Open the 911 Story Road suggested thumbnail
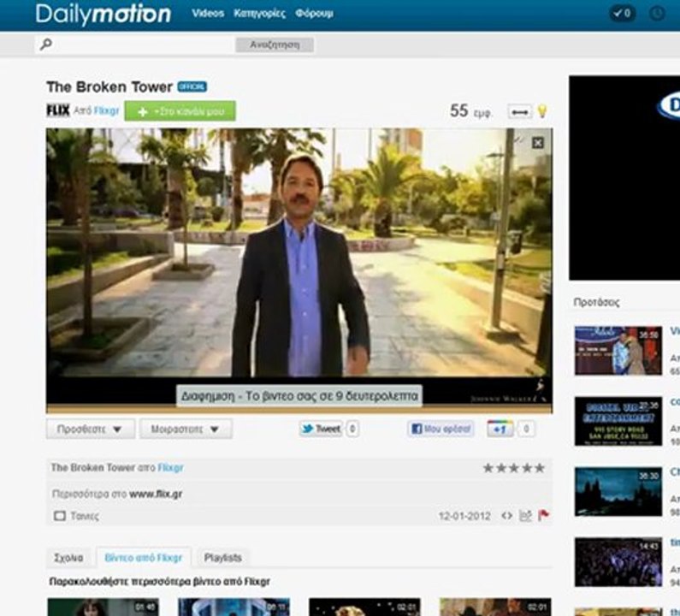Image resolution: width=680 pixels, height=616 pixels. click(x=618, y=421)
